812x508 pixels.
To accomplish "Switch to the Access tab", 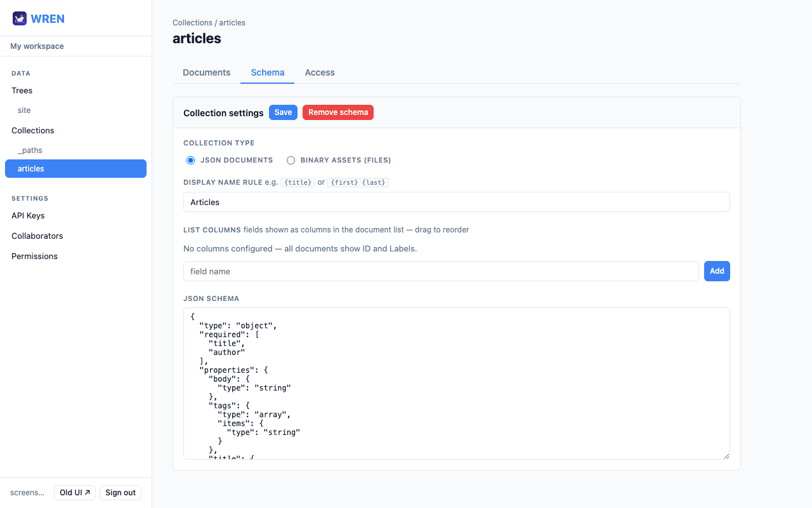I will pos(320,72).
